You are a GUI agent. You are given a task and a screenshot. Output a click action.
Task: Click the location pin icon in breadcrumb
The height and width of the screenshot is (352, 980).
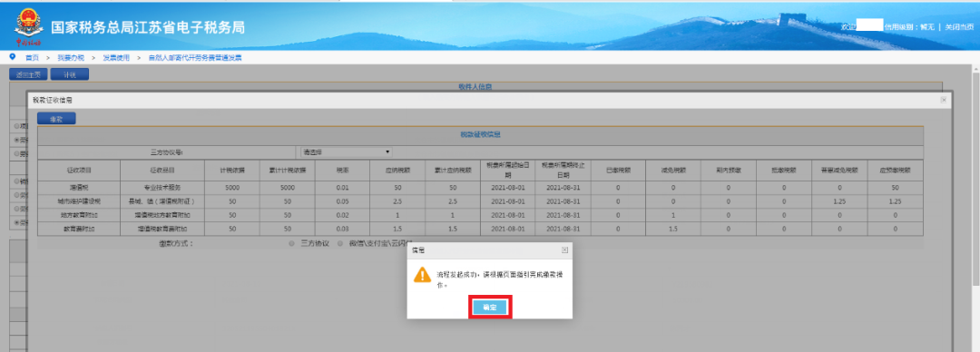tap(13, 57)
